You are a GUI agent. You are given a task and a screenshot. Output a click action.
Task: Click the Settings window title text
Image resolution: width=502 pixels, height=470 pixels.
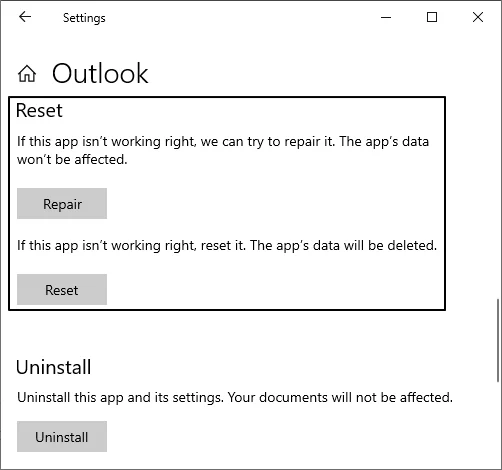84,18
